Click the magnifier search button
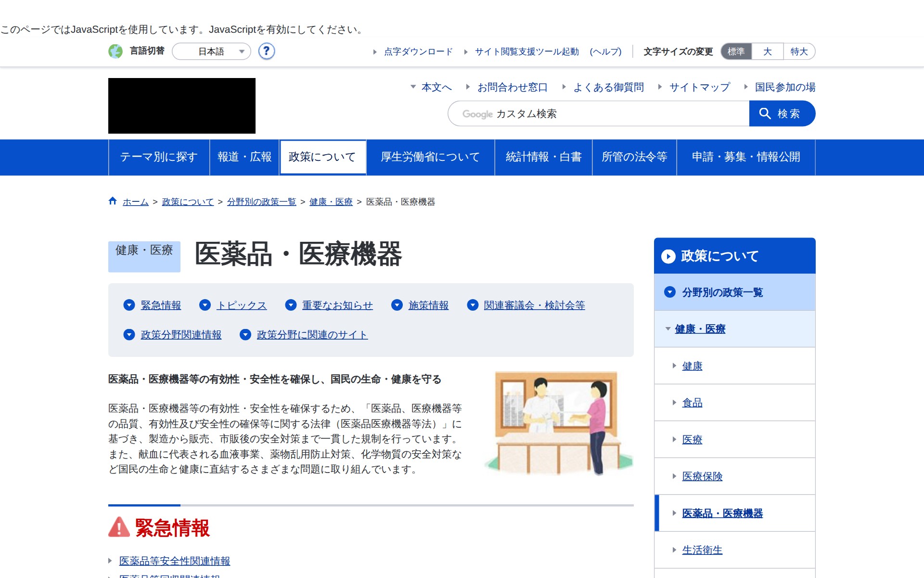924x578 pixels. click(x=782, y=114)
